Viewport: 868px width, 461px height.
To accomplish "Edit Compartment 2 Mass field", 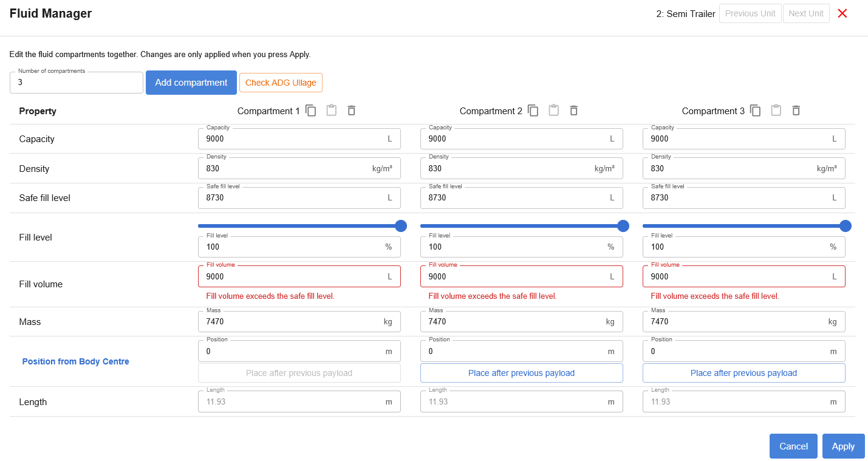I will (x=522, y=321).
